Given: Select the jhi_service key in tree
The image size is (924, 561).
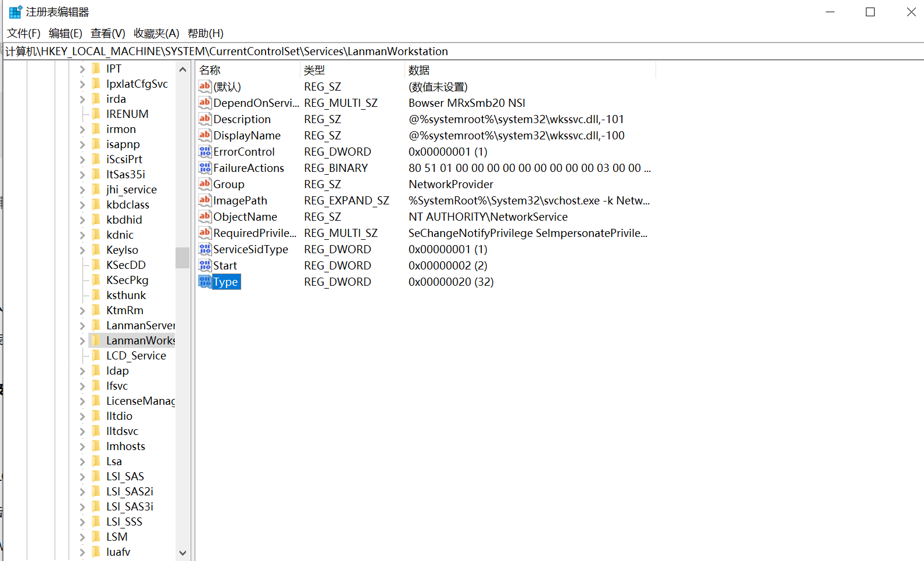Looking at the screenshot, I should click(131, 189).
